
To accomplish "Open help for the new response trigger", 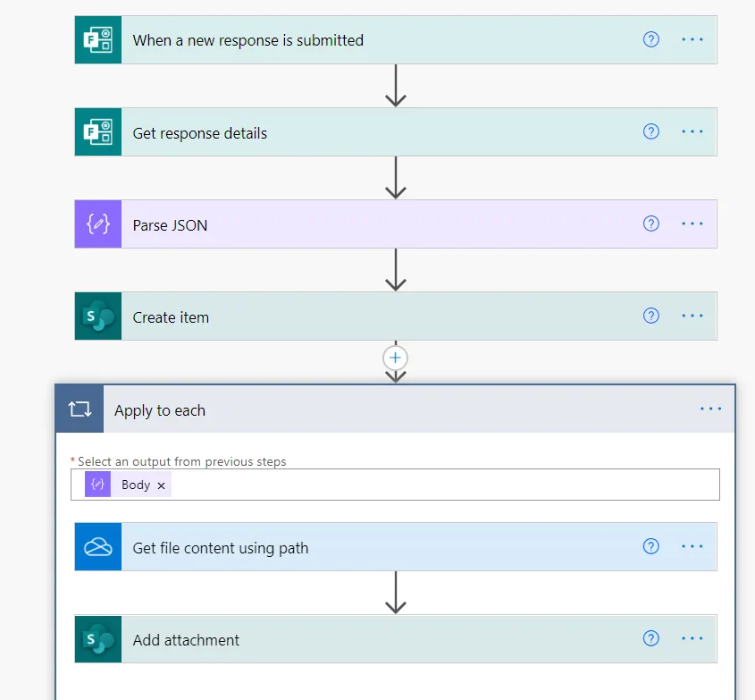I will pos(650,39).
